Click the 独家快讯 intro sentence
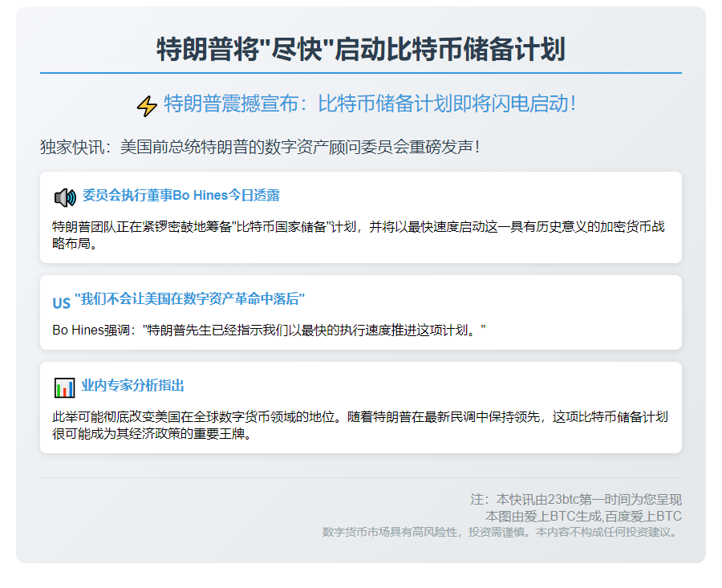 coord(260,148)
